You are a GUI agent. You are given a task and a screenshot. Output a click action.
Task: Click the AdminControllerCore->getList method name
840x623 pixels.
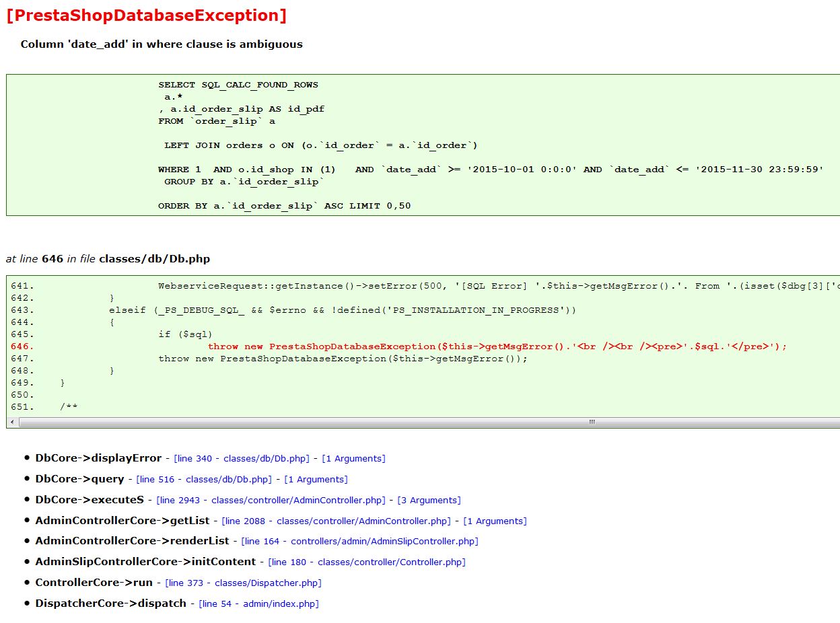(x=123, y=521)
